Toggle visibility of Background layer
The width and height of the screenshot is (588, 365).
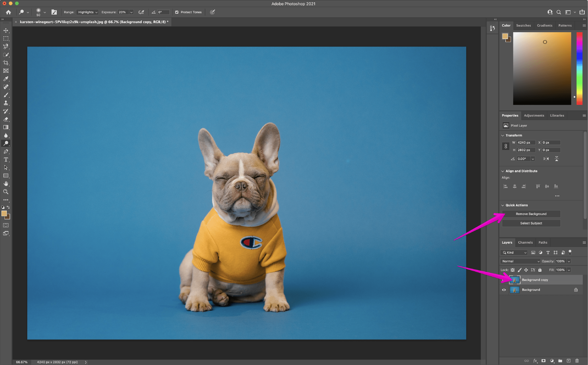[x=504, y=290]
